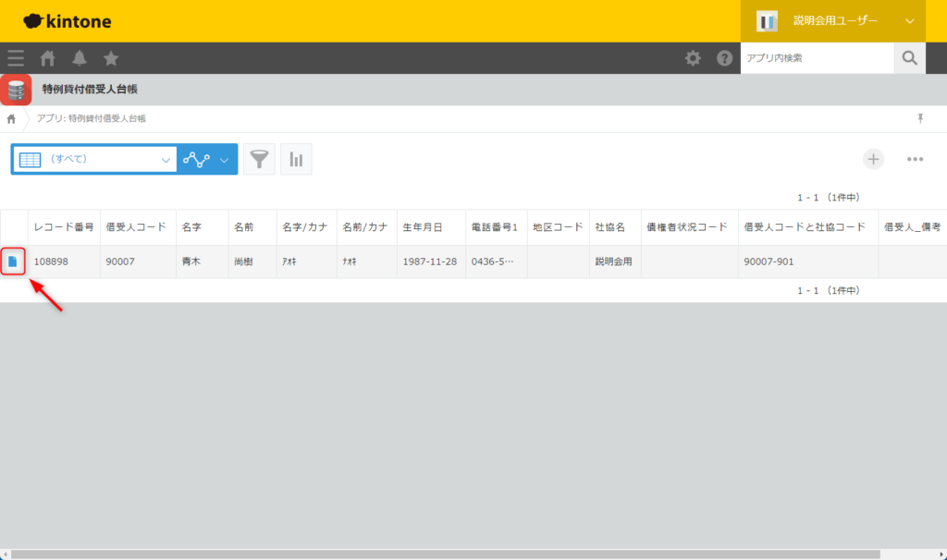Expand the graph view dropdown arrow
This screenshot has width=947, height=560.
click(224, 159)
